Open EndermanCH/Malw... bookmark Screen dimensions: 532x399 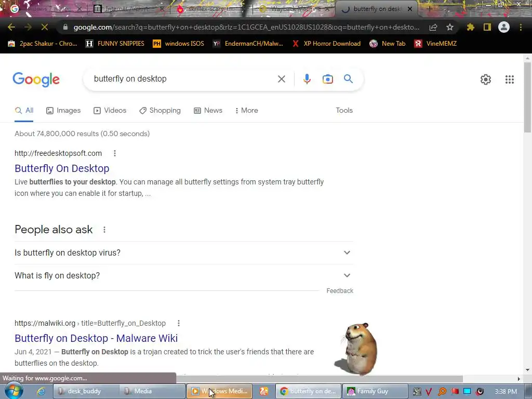tap(248, 44)
